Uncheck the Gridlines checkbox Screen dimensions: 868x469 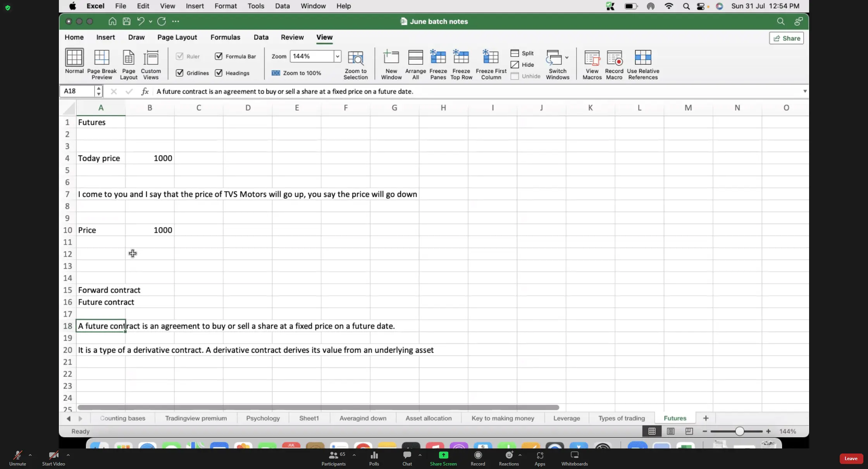[x=179, y=73]
